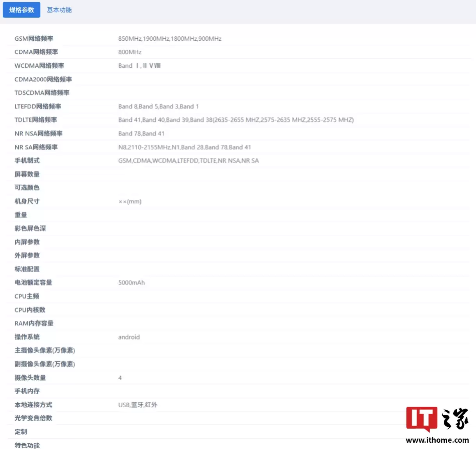The width and height of the screenshot is (476, 449).
Task: Click the 机身尺寸 label
Action: [27, 201]
